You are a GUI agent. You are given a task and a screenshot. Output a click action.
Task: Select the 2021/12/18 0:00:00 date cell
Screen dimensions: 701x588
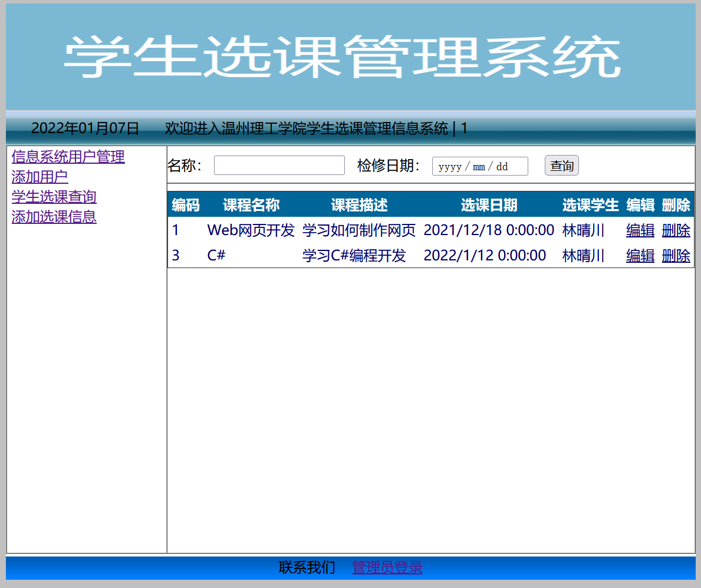click(489, 230)
